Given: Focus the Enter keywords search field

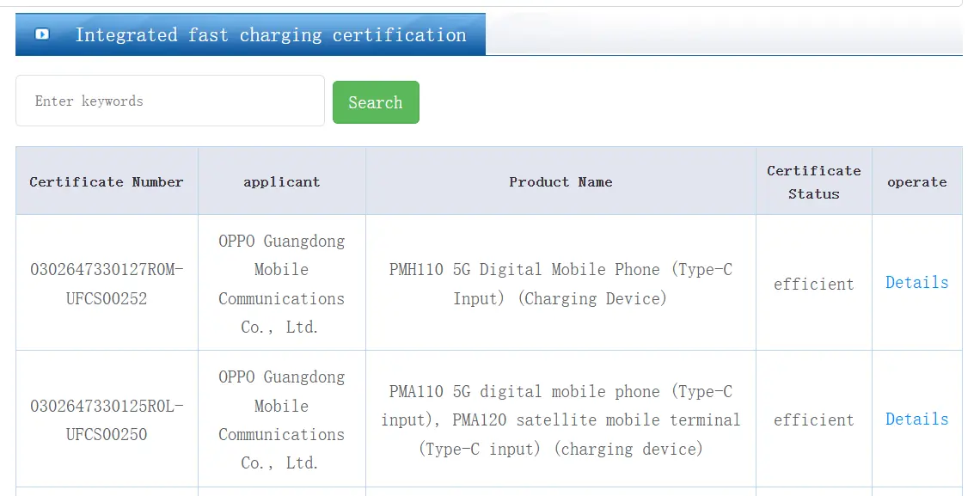Looking at the screenshot, I should [x=170, y=101].
